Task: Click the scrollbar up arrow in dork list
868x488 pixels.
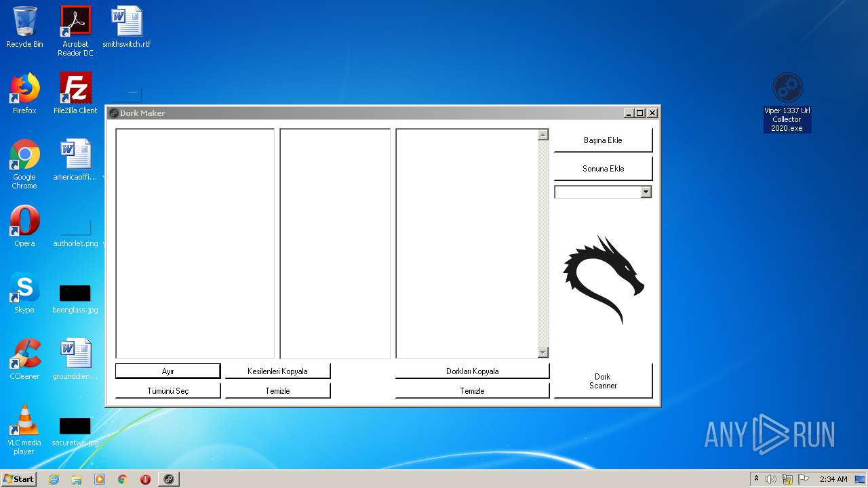Action: pos(542,135)
